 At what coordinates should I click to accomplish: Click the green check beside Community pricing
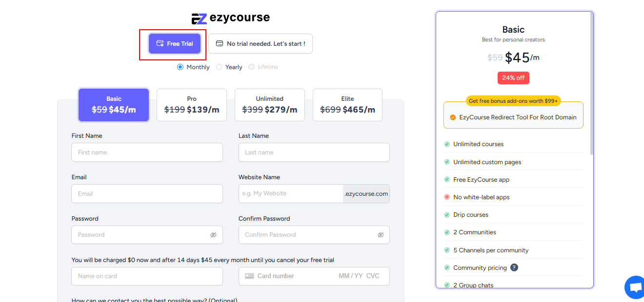447,268
